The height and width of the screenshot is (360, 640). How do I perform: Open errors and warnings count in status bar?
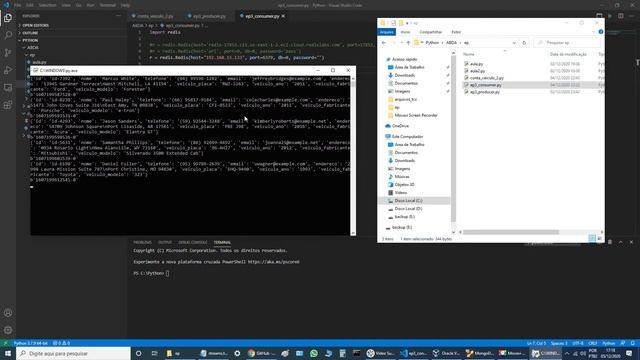coord(61,343)
